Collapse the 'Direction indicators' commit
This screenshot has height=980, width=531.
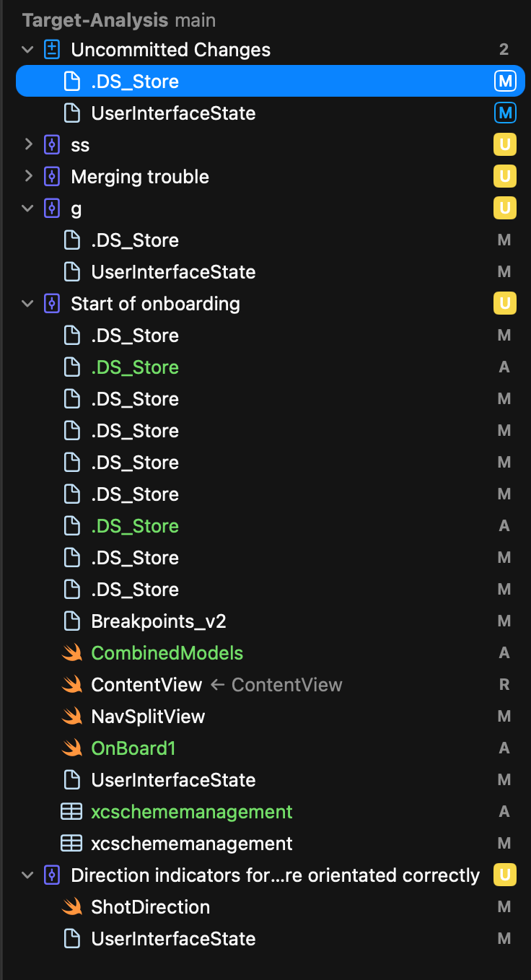tap(28, 875)
